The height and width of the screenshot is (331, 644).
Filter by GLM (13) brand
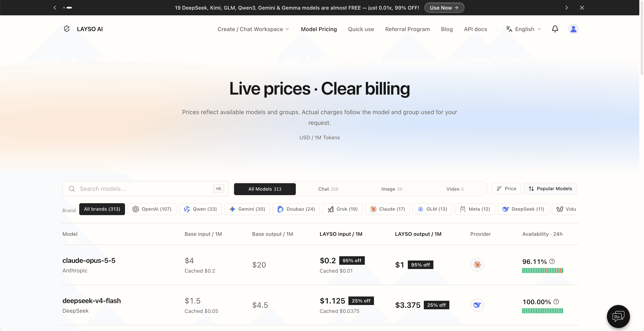pyautogui.click(x=432, y=209)
